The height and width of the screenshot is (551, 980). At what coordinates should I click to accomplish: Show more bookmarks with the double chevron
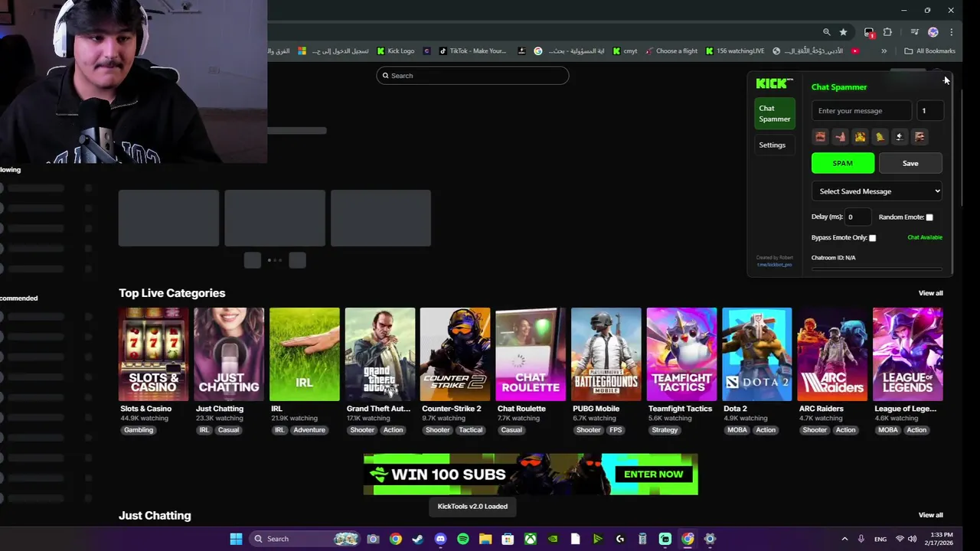pyautogui.click(x=884, y=51)
